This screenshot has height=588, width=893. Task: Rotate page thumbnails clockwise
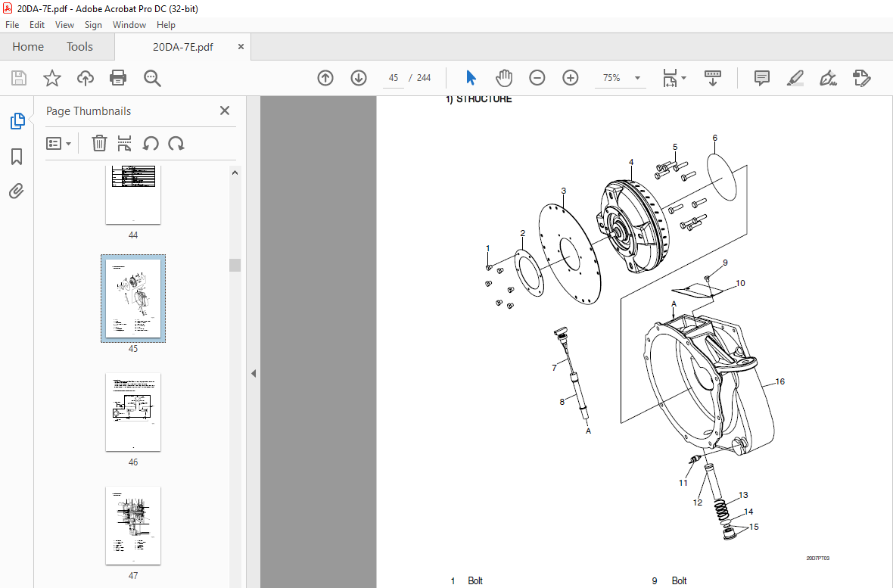pos(176,144)
